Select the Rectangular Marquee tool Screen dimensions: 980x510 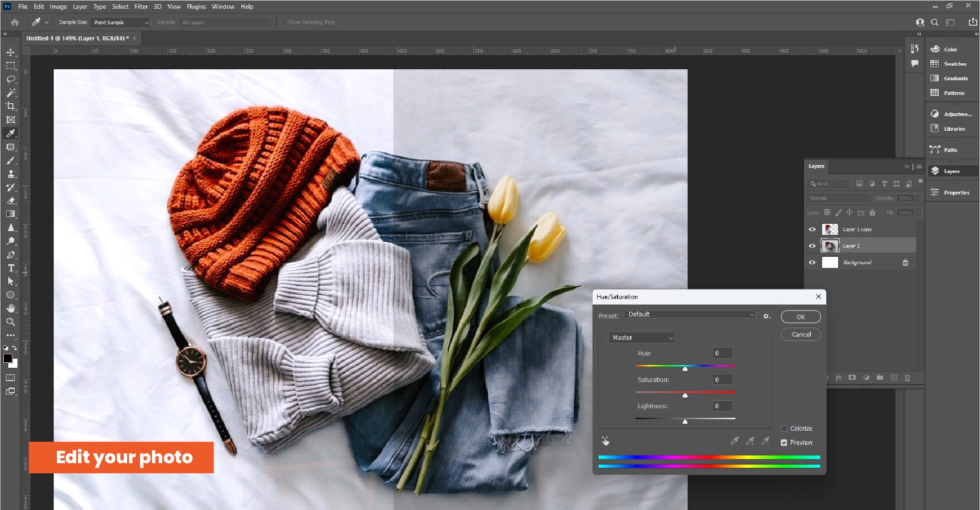click(11, 66)
